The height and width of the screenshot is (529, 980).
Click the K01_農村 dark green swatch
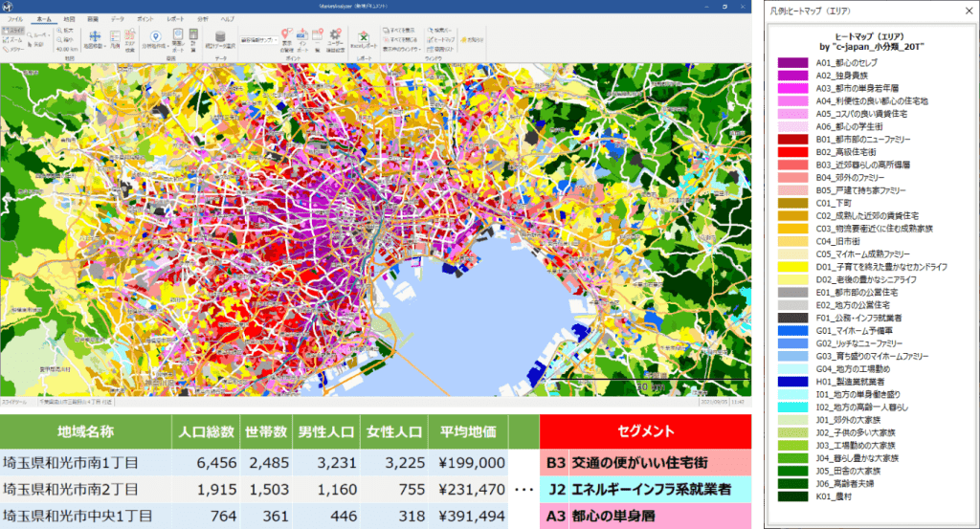click(x=792, y=496)
